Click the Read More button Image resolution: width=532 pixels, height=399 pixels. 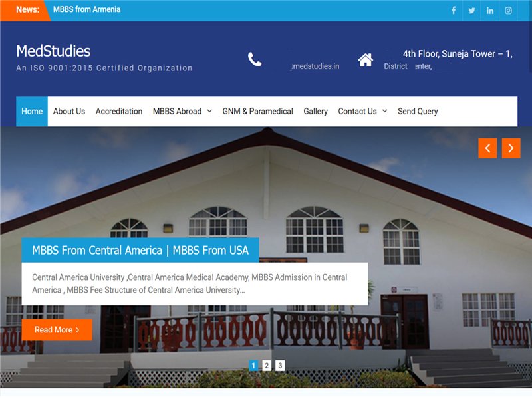point(57,330)
